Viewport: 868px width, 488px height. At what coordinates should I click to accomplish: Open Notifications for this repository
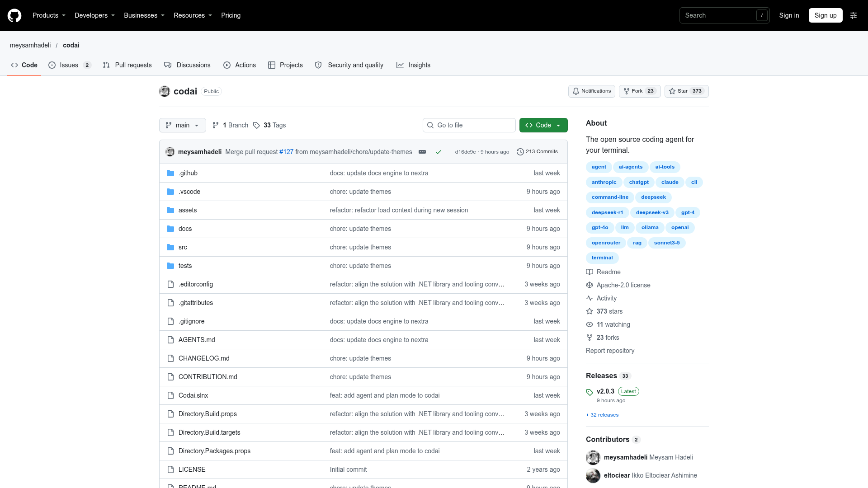pos(591,91)
